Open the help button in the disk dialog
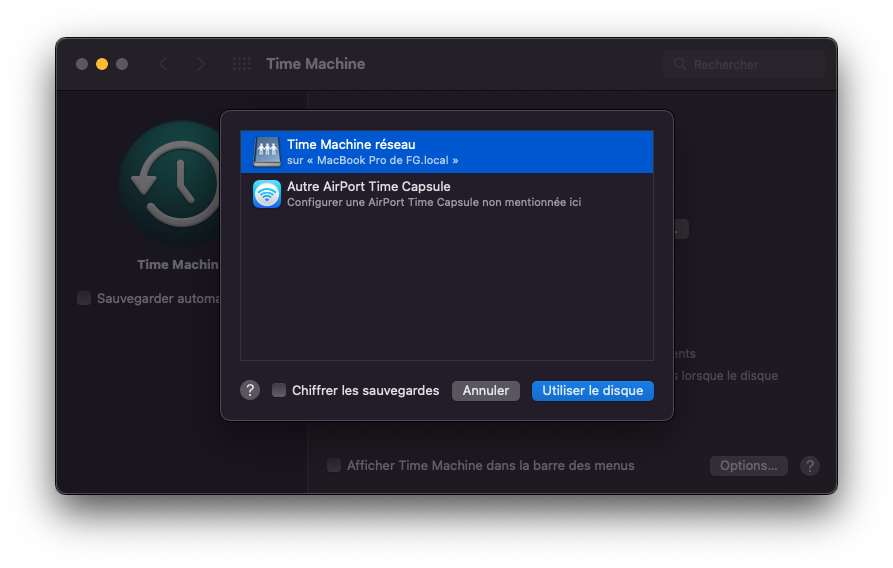The width and height of the screenshot is (893, 568). coord(250,390)
